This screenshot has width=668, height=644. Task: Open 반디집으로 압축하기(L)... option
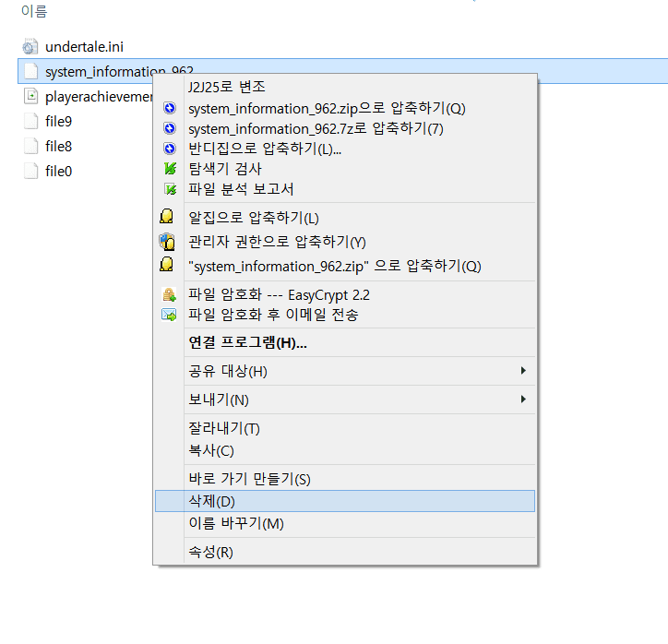click(265, 149)
